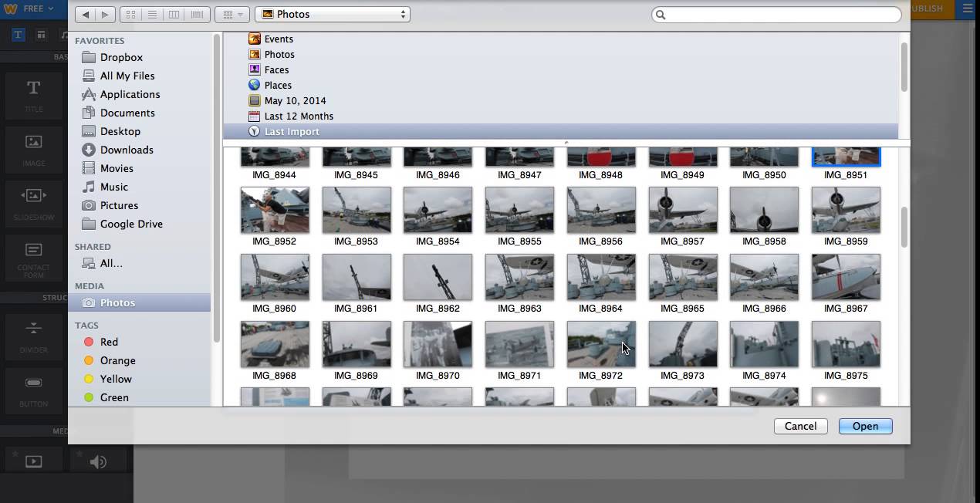
Task: Select Title element in Weebly sidebar
Action: [33, 95]
